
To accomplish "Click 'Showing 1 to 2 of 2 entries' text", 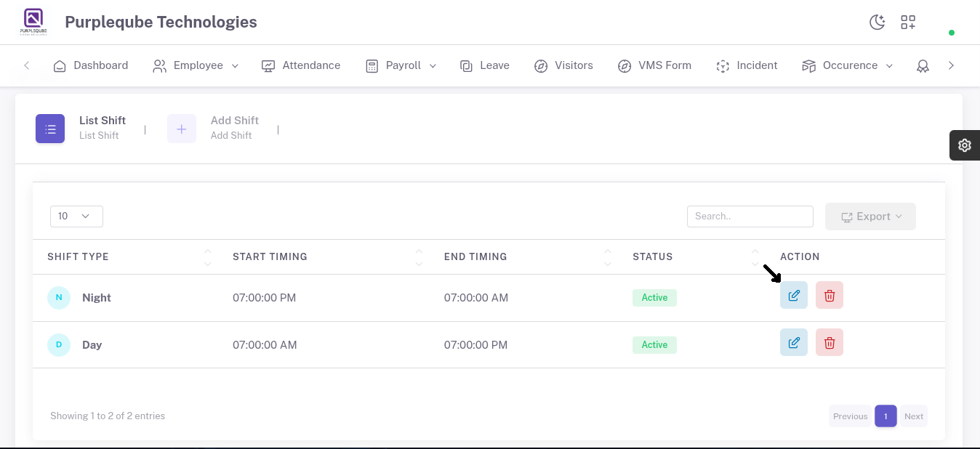I will 108,416.
